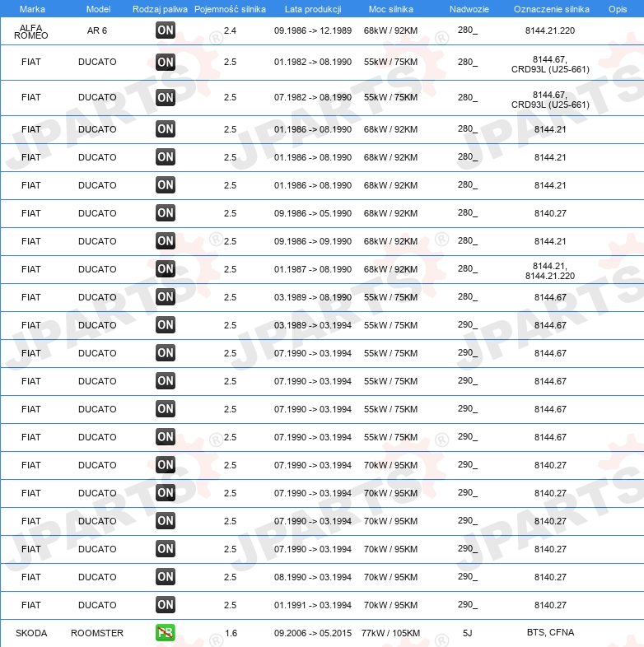644x647 pixels.
Task: Click the Moc silnika column header
Action: (390, 9)
